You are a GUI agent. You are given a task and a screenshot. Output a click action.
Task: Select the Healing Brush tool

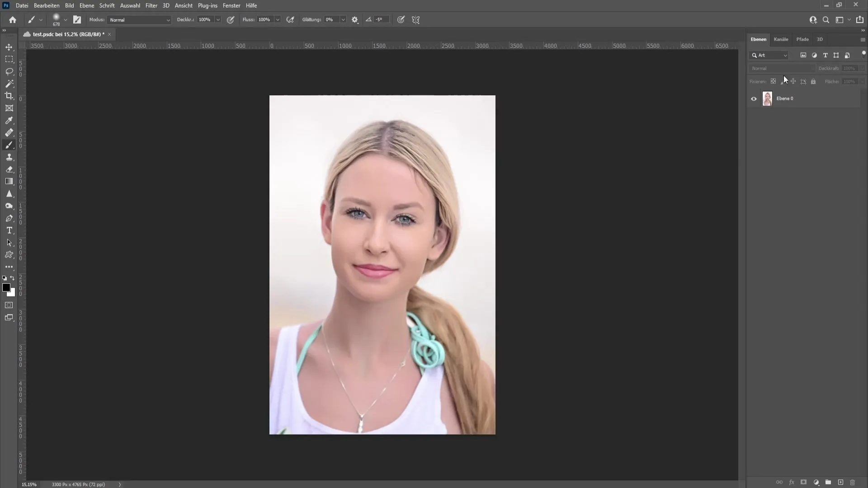coord(9,132)
